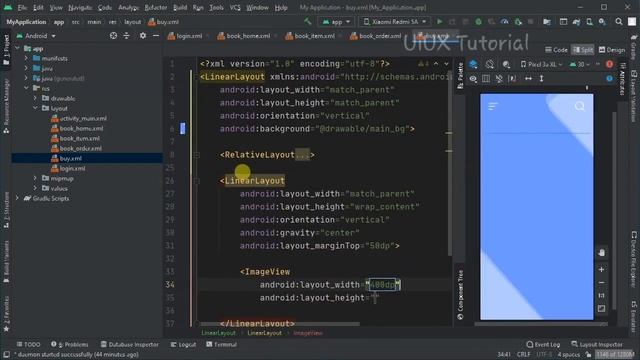The image size is (640, 360).
Task: Click the Sync Project with Gradle icon
Action: (576, 22)
